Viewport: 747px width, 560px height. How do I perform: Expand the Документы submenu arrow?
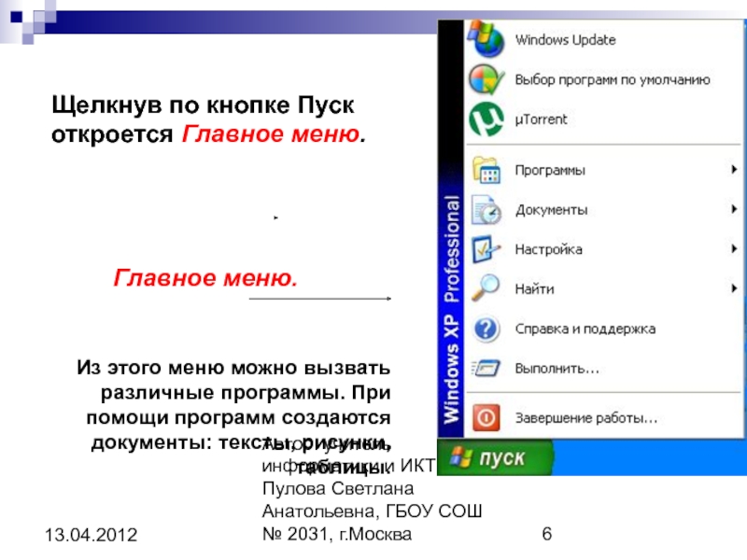[x=734, y=208]
